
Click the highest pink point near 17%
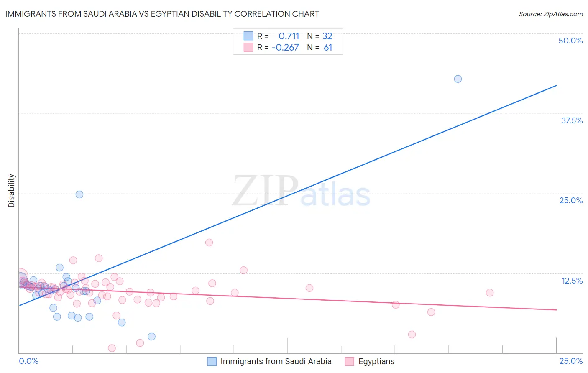209,243
